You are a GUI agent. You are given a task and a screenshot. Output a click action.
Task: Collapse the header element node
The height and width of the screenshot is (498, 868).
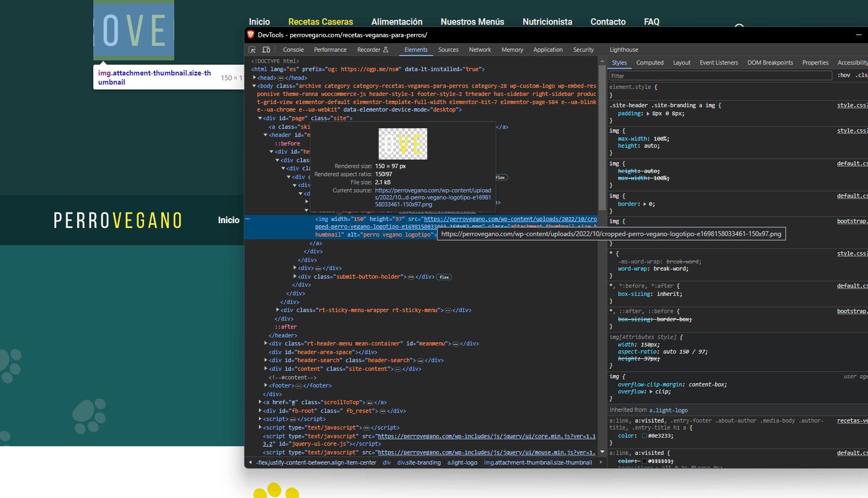[265, 135]
